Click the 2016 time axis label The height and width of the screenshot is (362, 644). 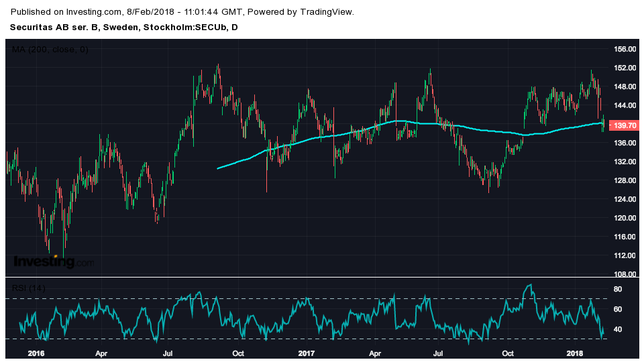(36, 353)
